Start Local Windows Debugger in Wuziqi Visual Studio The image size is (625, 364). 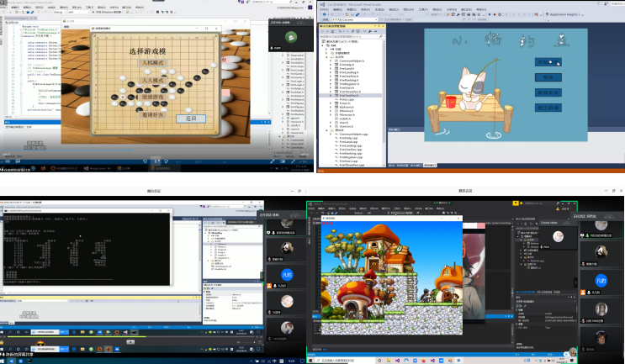pos(109,13)
